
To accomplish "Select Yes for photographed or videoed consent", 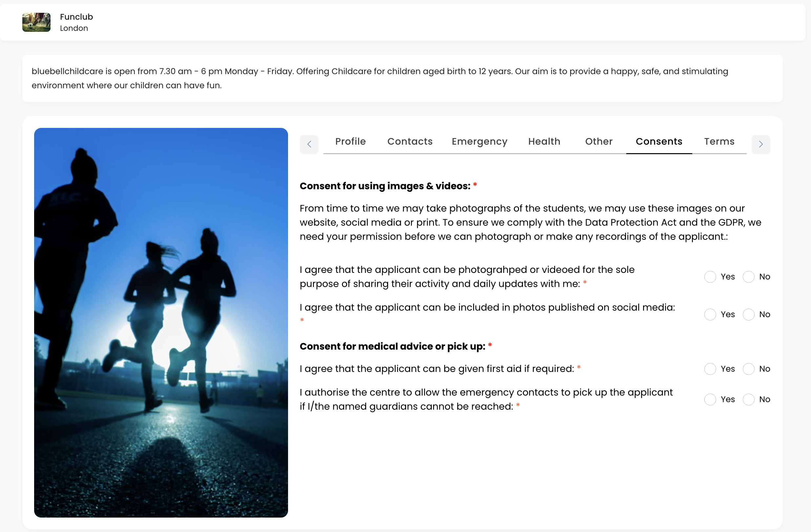I will click(x=710, y=276).
